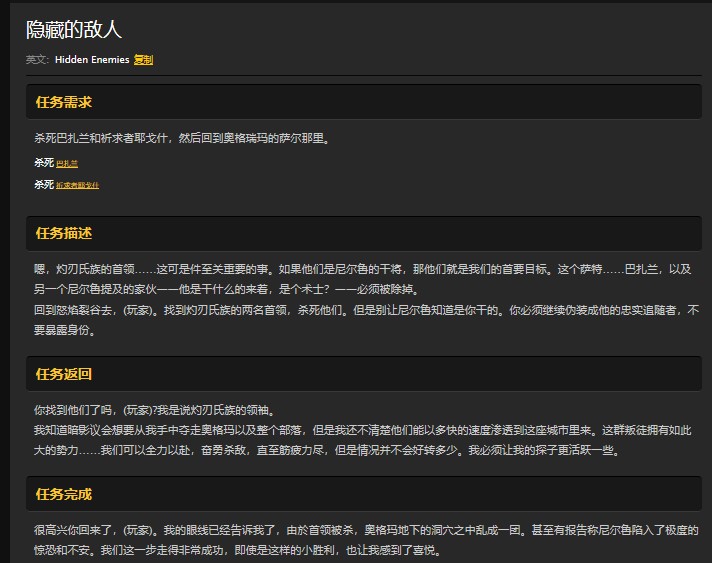Click the completion text starting 很高兴你回来了
This screenshot has width=712, height=563.
pyautogui.click(x=300, y=530)
